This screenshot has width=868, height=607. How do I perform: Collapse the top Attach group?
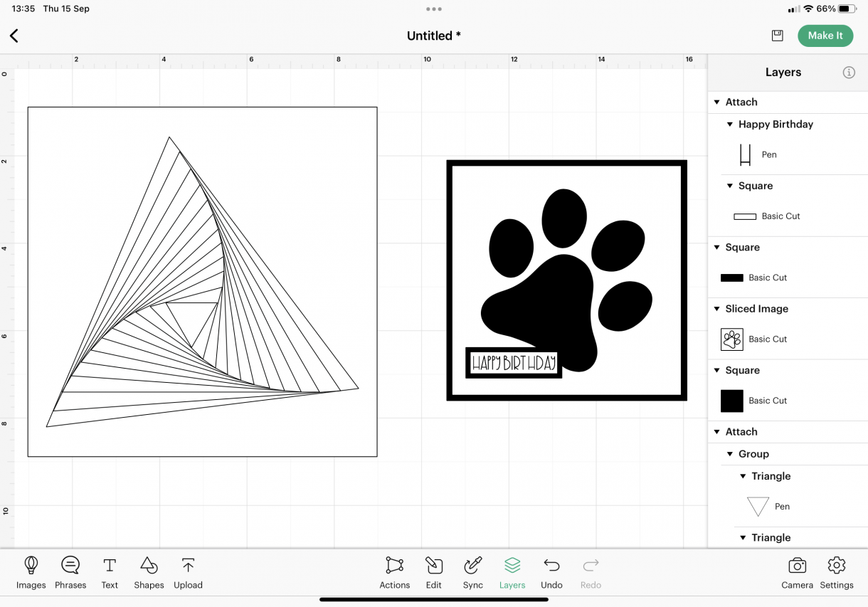click(717, 102)
